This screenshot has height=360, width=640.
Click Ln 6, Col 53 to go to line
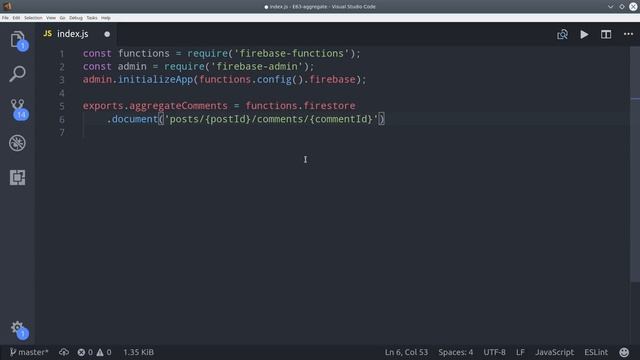pyautogui.click(x=406, y=352)
